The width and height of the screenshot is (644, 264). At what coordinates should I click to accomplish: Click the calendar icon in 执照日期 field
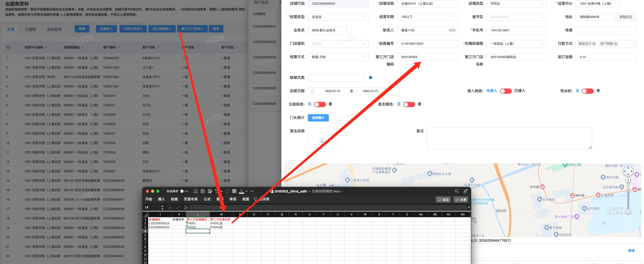coord(313,91)
